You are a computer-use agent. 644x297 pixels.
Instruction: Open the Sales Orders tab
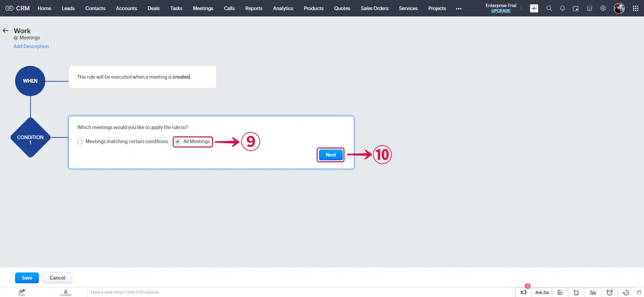[375, 8]
